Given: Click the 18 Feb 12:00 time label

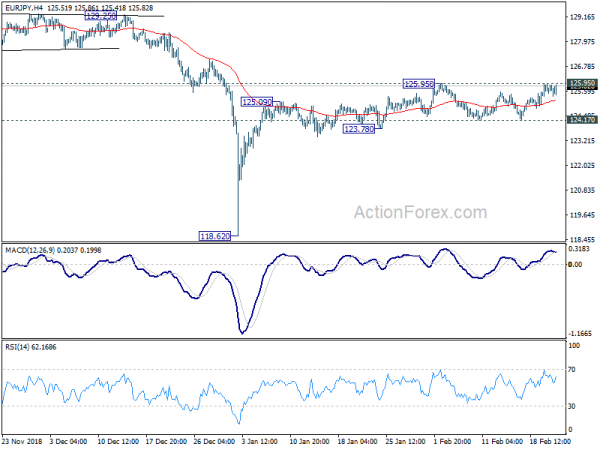Looking at the screenshot, I should (550, 441).
